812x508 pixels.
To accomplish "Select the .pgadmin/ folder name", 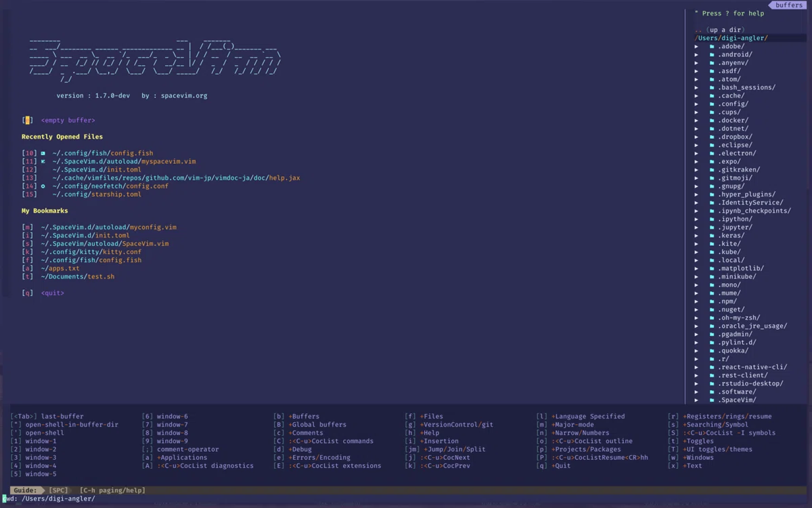I will click(736, 334).
